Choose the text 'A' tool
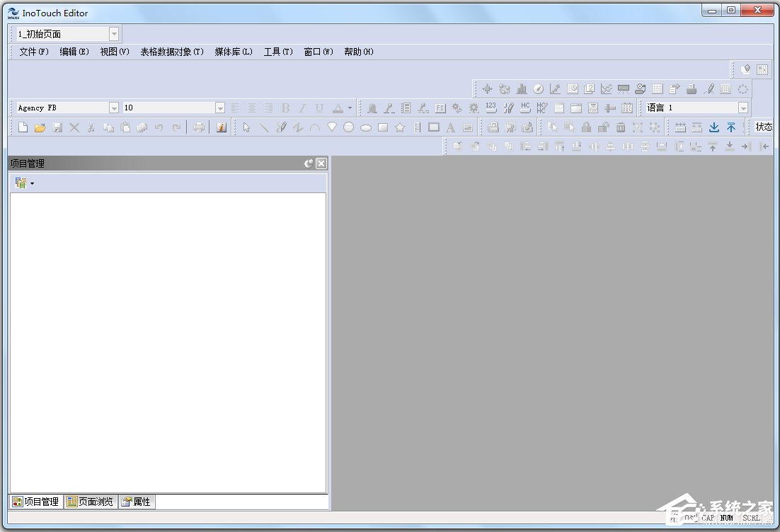Screen dimensions: 780x532 451,127
